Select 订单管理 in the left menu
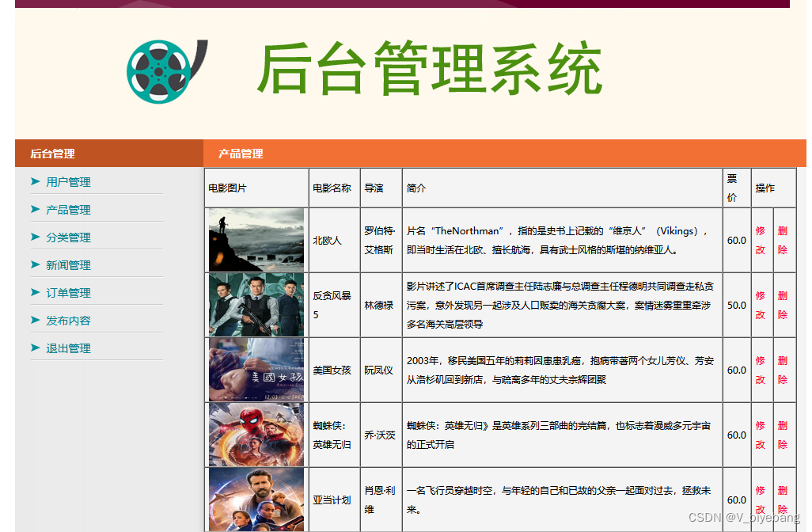 [70, 293]
